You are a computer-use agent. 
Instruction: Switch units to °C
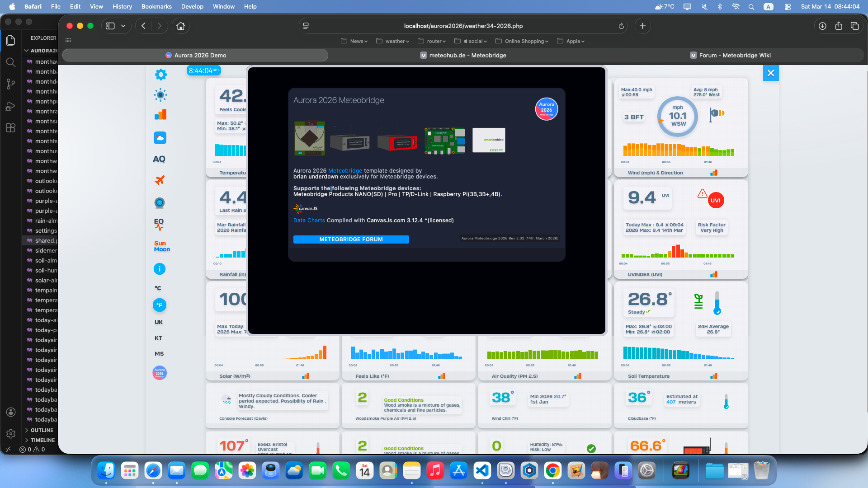158,288
